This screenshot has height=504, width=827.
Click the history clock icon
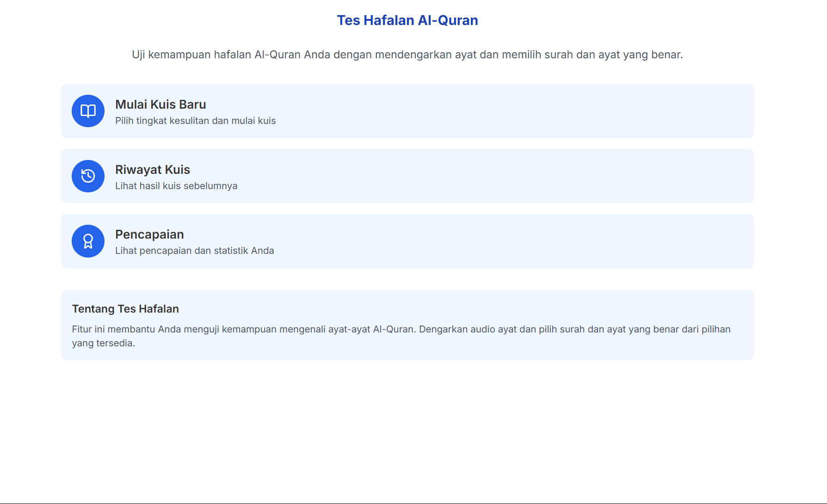pyautogui.click(x=88, y=176)
